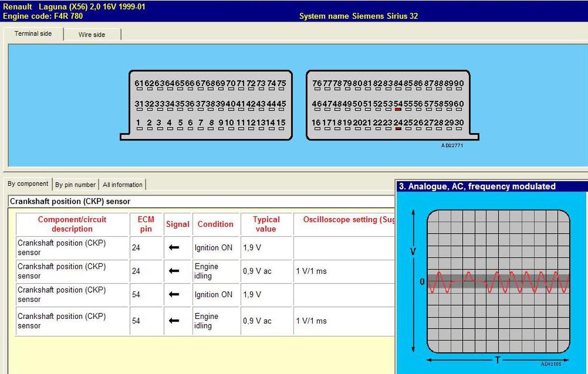Click 'Engine idling' condition for pin 54
The width and height of the screenshot is (588, 374).
pyautogui.click(x=206, y=321)
